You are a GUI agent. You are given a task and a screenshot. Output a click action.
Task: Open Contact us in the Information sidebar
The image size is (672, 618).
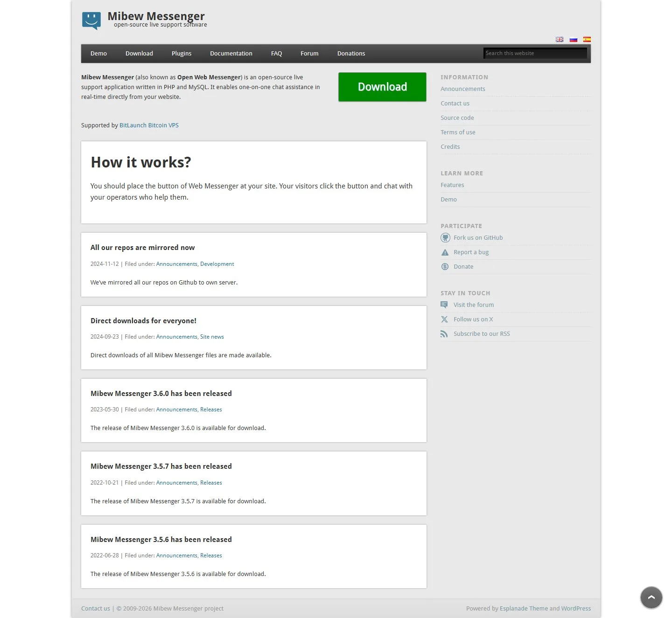click(x=455, y=104)
